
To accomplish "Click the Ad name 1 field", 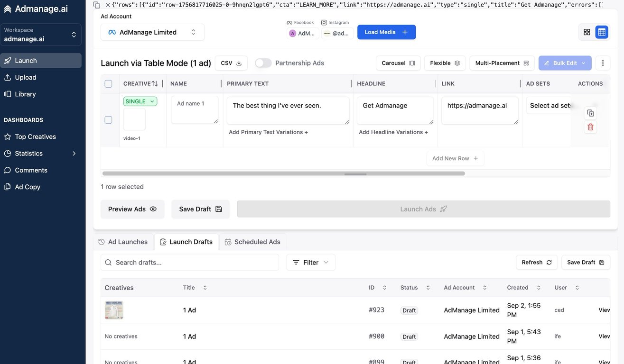I will [195, 110].
